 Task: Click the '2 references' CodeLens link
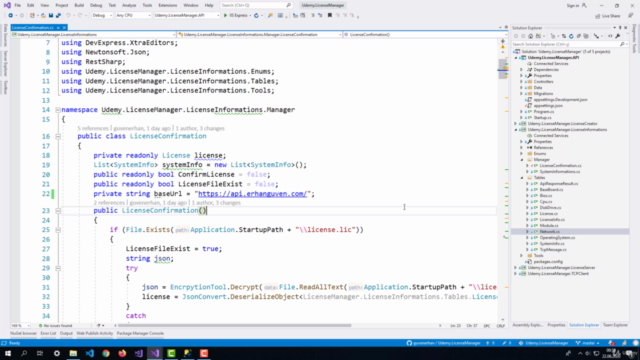[x=109, y=202]
